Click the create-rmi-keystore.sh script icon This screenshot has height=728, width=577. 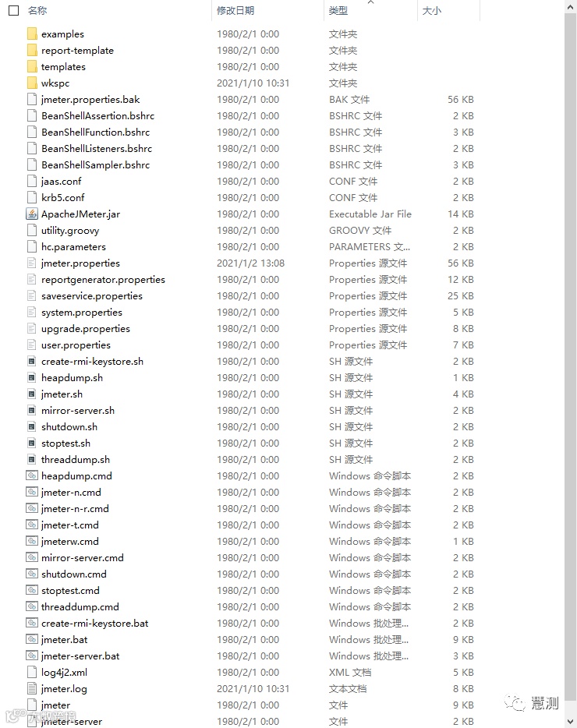pyautogui.click(x=32, y=361)
